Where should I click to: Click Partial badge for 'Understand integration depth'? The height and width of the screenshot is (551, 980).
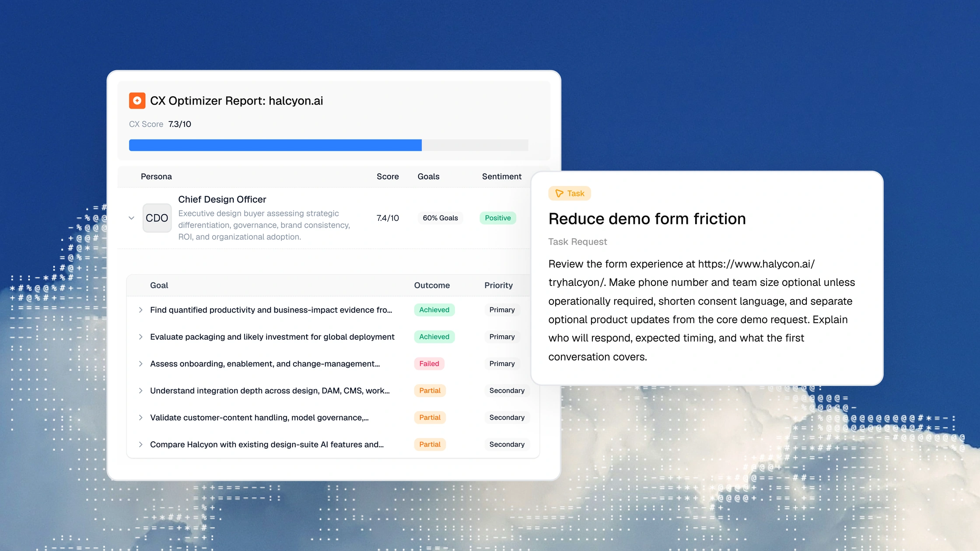pos(430,391)
